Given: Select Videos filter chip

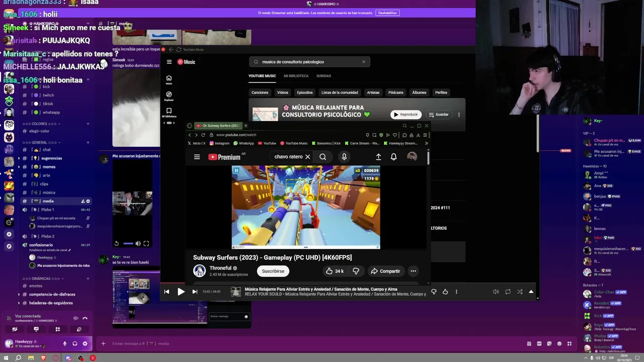Looking at the screenshot, I should pos(283,93).
